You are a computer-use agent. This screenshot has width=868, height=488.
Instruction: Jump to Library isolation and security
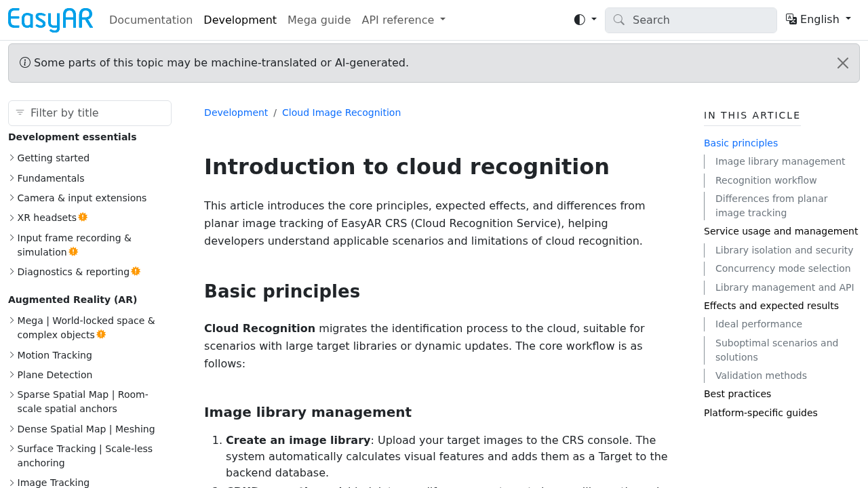(784, 250)
